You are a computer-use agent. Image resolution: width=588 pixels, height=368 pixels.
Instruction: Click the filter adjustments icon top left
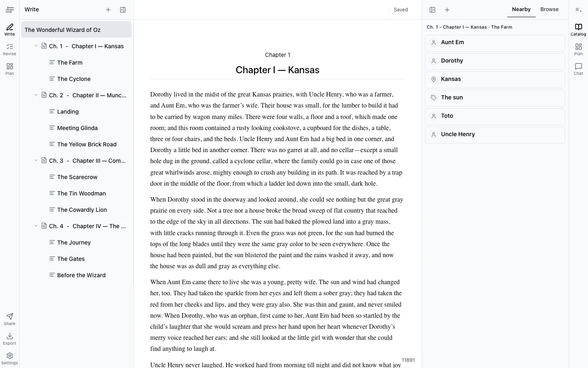(9, 9)
